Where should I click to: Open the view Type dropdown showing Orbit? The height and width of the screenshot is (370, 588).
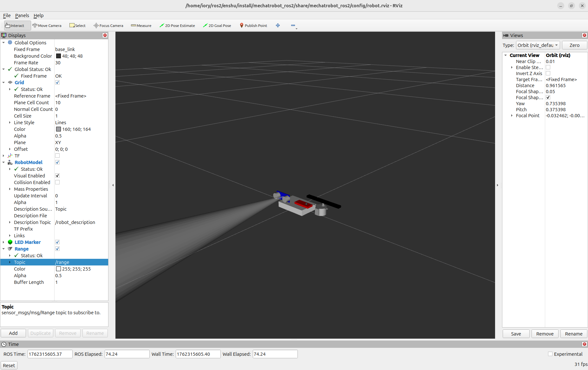coord(538,45)
